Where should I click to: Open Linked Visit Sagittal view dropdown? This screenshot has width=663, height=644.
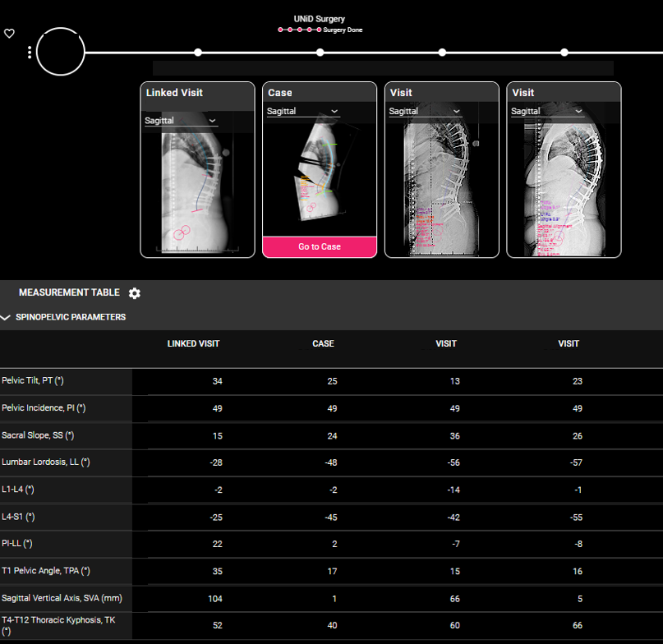tap(181, 121)
